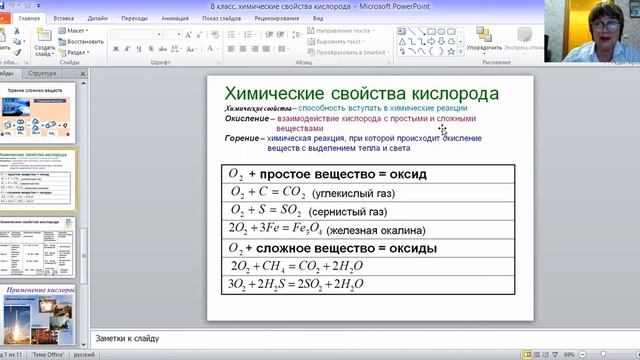Click the Упорядочить arrange button
The width and height of the screenshot is (640, 360).
coord(484,41)
